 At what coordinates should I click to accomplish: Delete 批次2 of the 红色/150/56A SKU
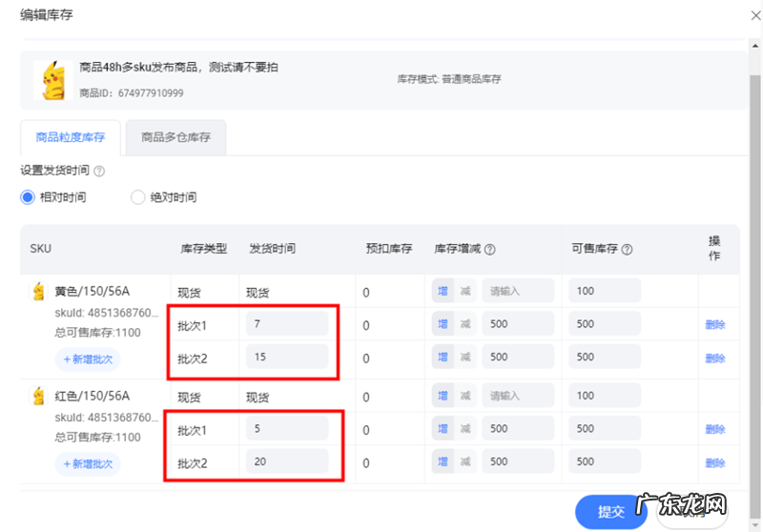pyautogui.click(x=715, y=463)
